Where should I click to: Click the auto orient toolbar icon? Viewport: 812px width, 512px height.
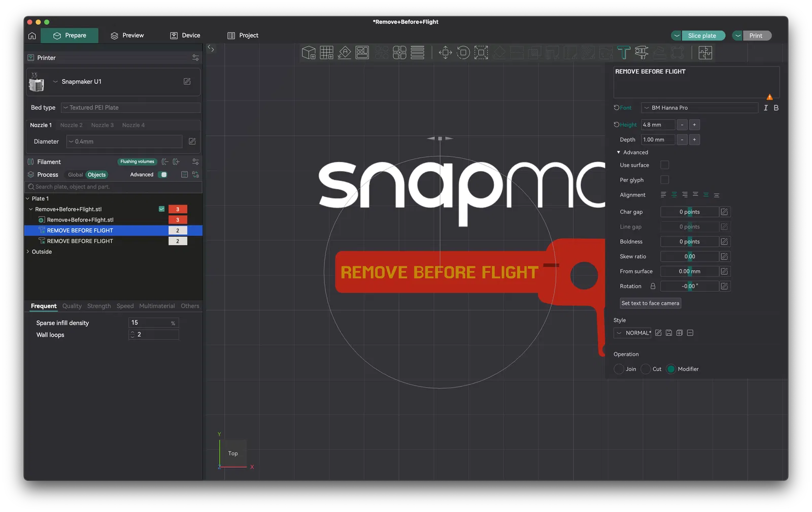click(x=345, y=53)
